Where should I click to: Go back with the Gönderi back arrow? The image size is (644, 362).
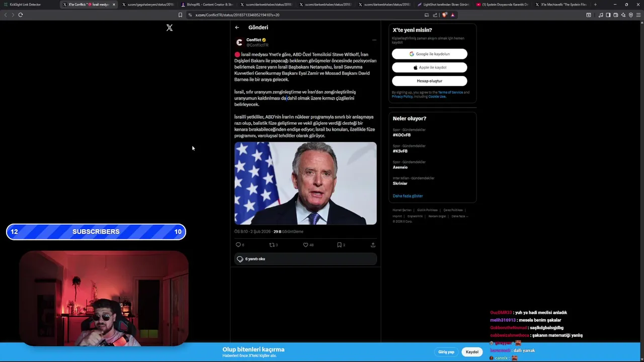pos(237,28)
